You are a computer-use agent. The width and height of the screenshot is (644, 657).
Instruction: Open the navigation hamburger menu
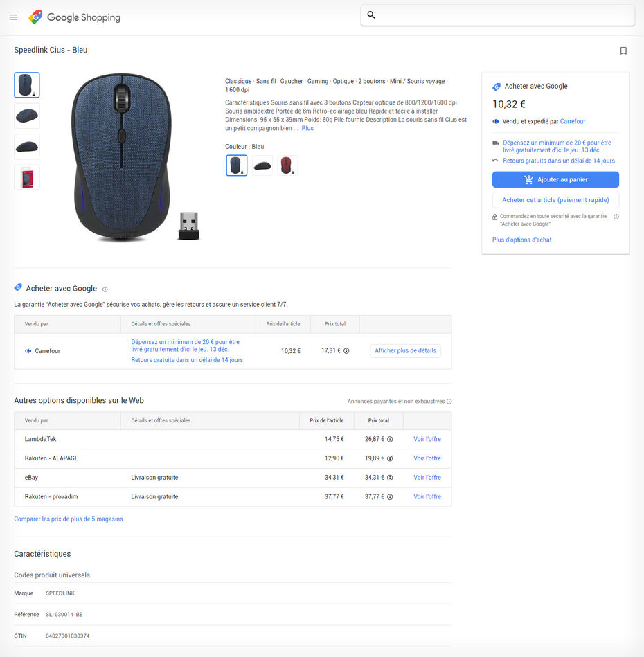tap(13, 17)
